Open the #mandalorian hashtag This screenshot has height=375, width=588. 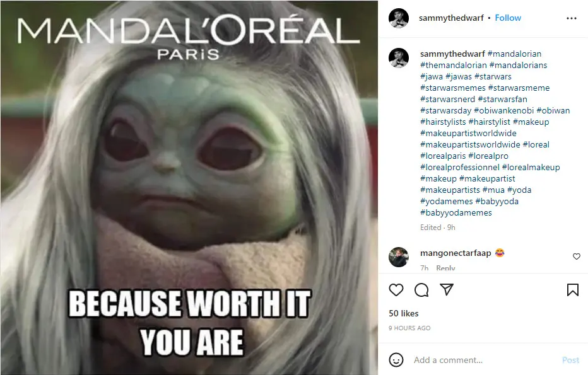pyautogui.click(x=514, y=54)
